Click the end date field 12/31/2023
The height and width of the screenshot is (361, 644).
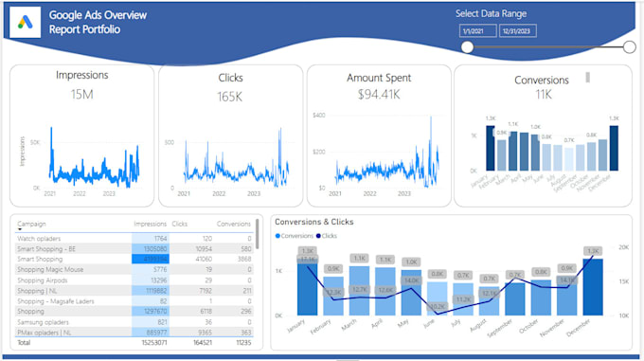pos(517,31)
